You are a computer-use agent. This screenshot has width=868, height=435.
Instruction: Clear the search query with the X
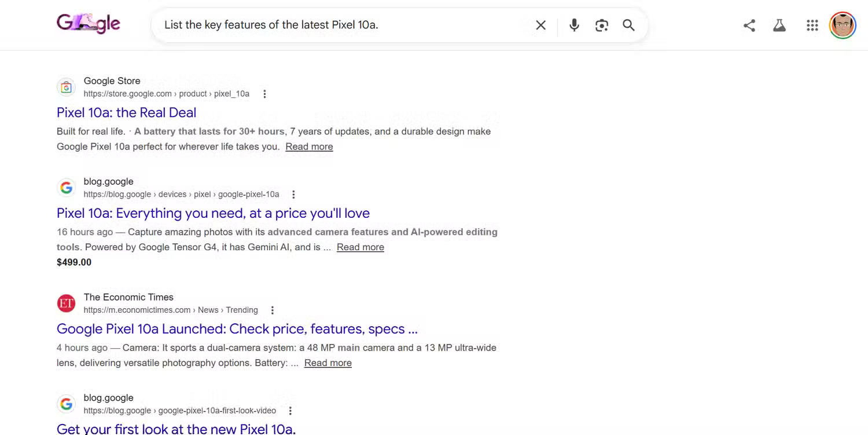tap(540, 25)
